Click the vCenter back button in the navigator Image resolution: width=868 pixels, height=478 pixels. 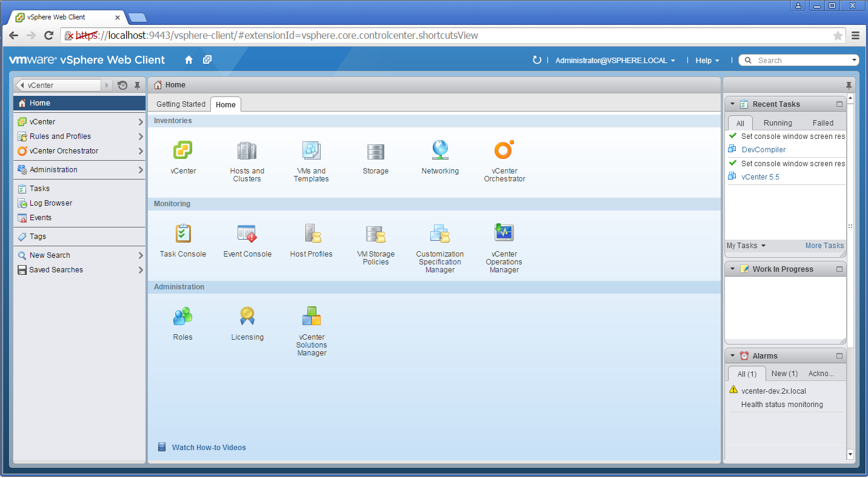[59, 86]
